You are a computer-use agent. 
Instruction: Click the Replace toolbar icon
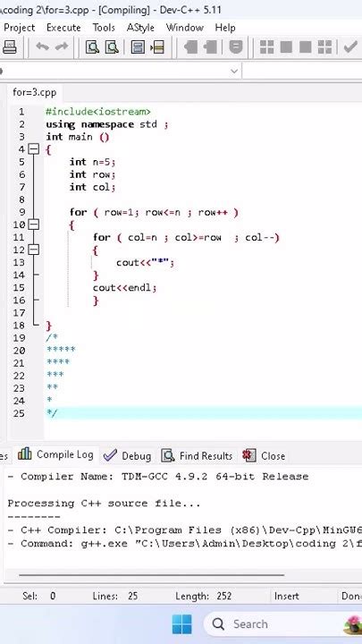pyautogui.click(x=112, y=47)
